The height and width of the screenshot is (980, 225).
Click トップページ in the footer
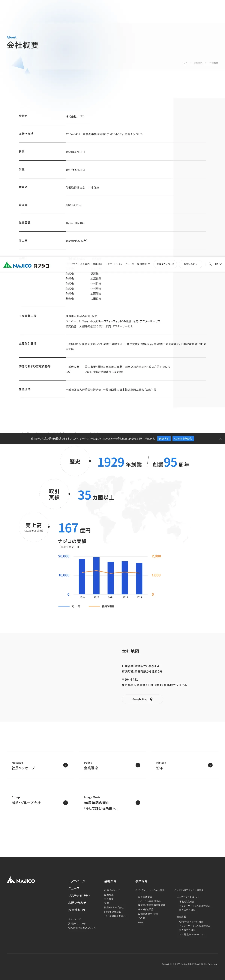(x=76, y=881)
